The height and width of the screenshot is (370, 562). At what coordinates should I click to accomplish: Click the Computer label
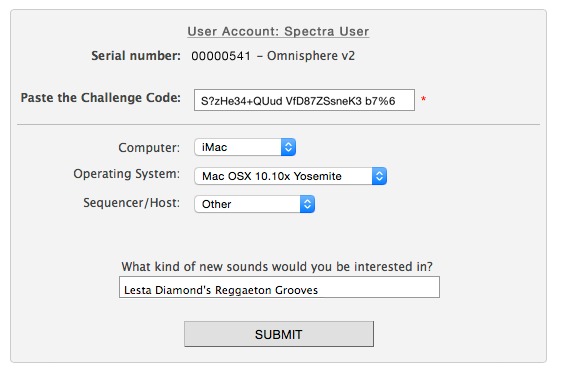[x=149, y=148]
